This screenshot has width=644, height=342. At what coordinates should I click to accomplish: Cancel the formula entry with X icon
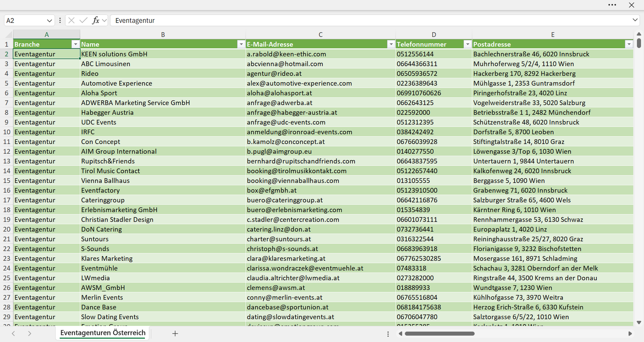[71, 20]
